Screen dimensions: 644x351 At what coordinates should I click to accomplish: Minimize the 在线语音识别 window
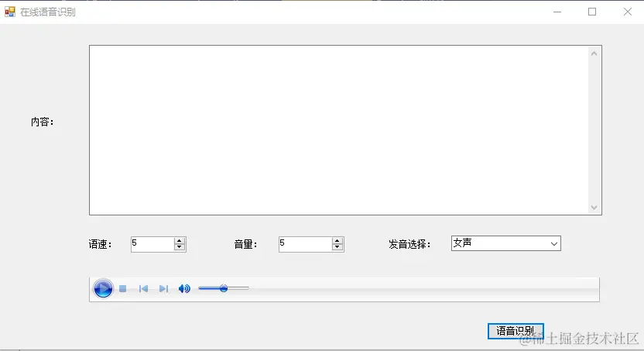(x=557, y=12)
